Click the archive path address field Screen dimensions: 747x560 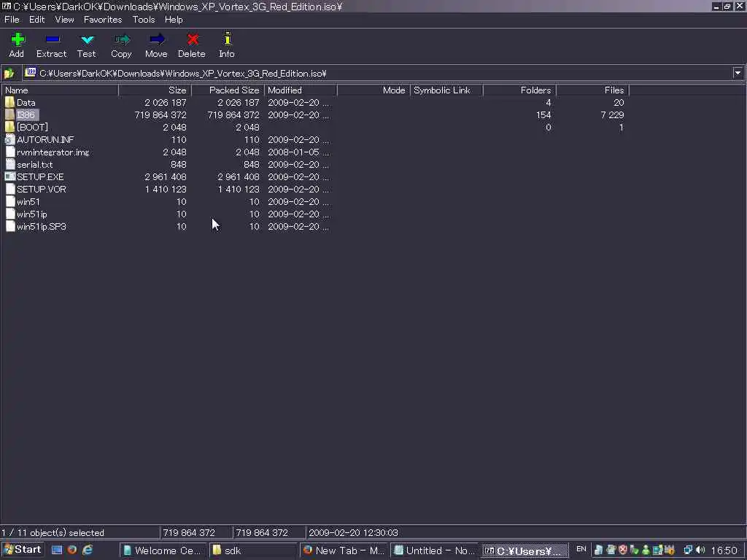(x=377, y=74)
